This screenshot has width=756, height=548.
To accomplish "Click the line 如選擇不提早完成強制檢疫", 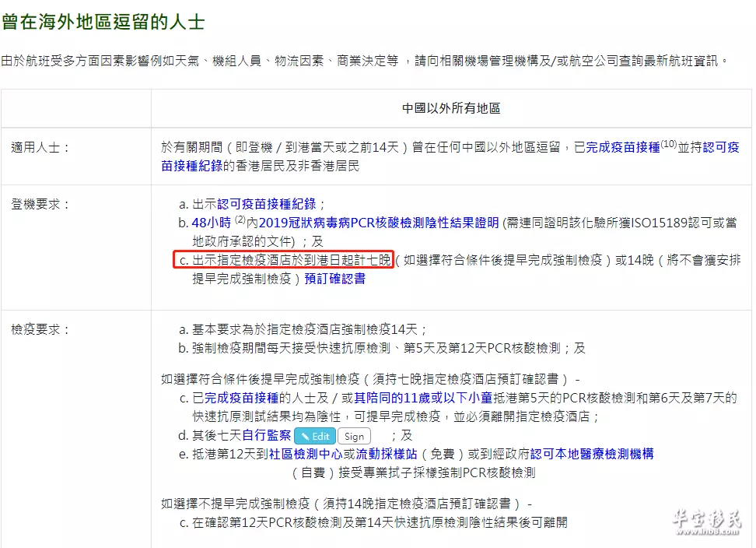I will point(346,504).
